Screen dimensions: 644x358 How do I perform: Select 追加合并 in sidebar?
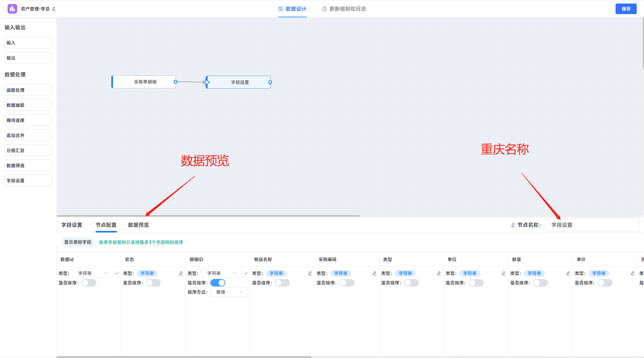coord(28,135)
